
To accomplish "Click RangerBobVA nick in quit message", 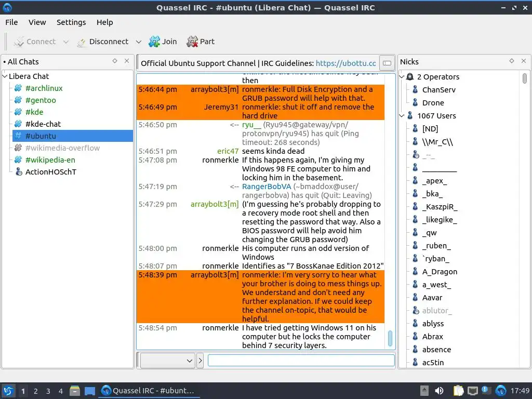I will [x=267, y=187].
